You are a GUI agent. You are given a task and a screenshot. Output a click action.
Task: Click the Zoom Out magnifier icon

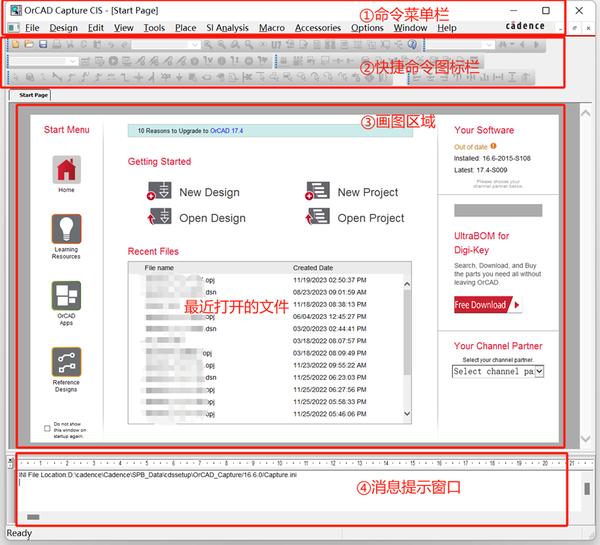(x=222, y=44)
